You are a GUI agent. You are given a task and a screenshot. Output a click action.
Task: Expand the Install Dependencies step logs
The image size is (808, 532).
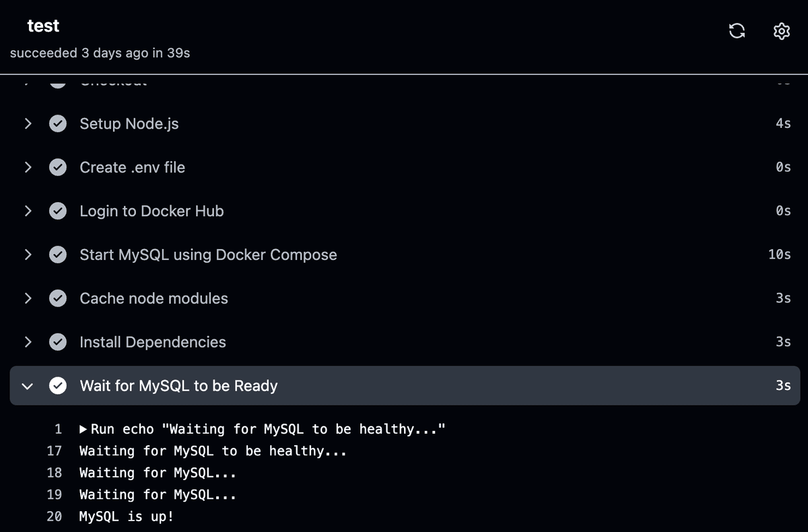point(27,342)
